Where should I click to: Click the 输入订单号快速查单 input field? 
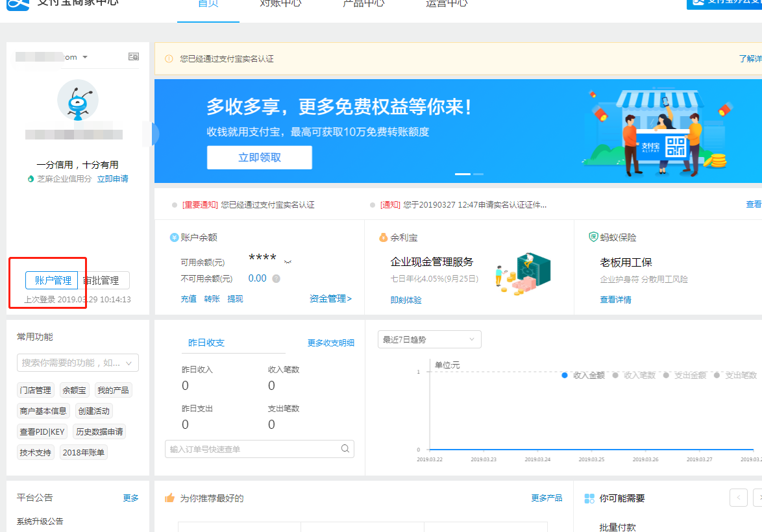(x=253, y=449)
